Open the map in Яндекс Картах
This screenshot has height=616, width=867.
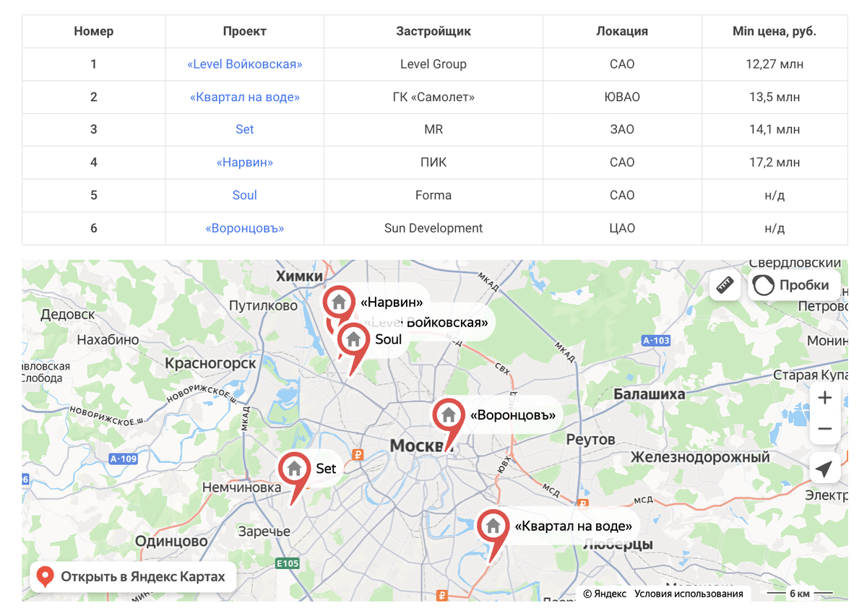click(x=133, y=577)
